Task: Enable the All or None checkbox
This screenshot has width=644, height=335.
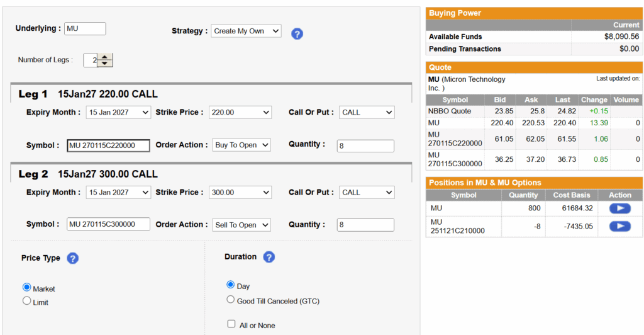Action: coord(231,324)
